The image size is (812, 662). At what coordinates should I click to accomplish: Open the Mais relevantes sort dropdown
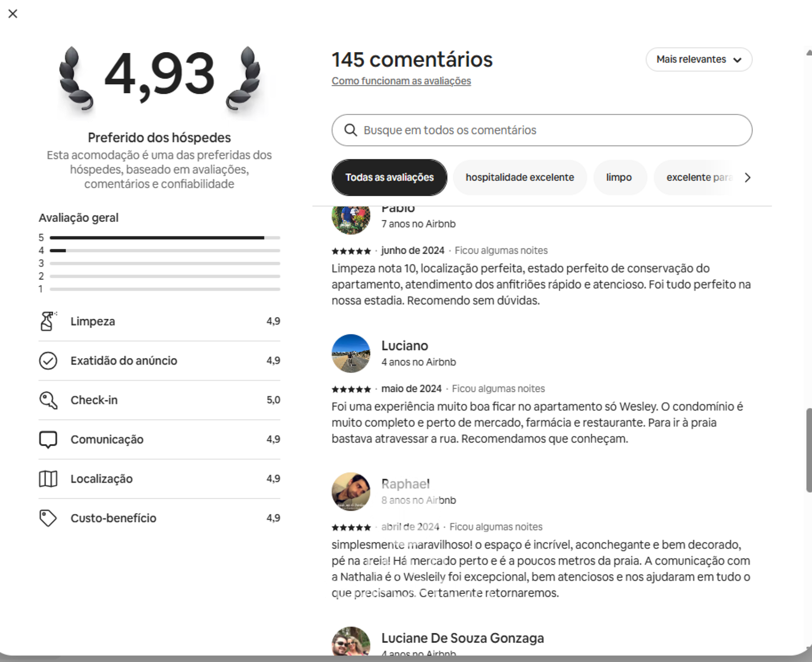(x=698, y=59)
